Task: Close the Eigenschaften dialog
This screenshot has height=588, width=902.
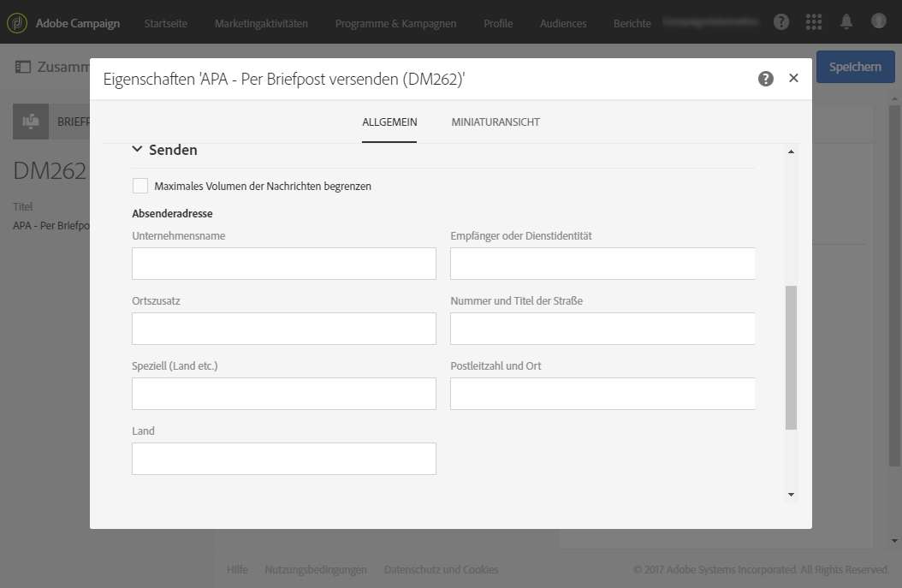Action: click(x=793, y=79)
